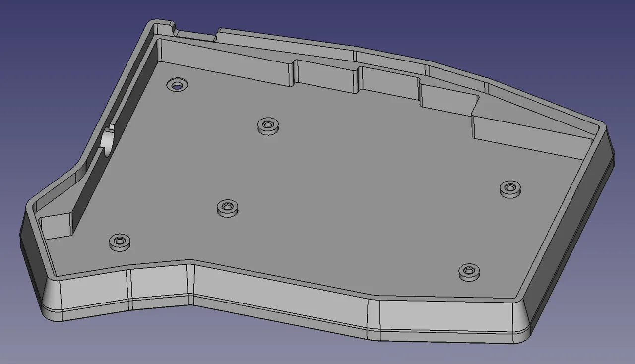Click the screw boss closest to the right side wall
This screenshot has width=635, height=364.
click(510, 188)
